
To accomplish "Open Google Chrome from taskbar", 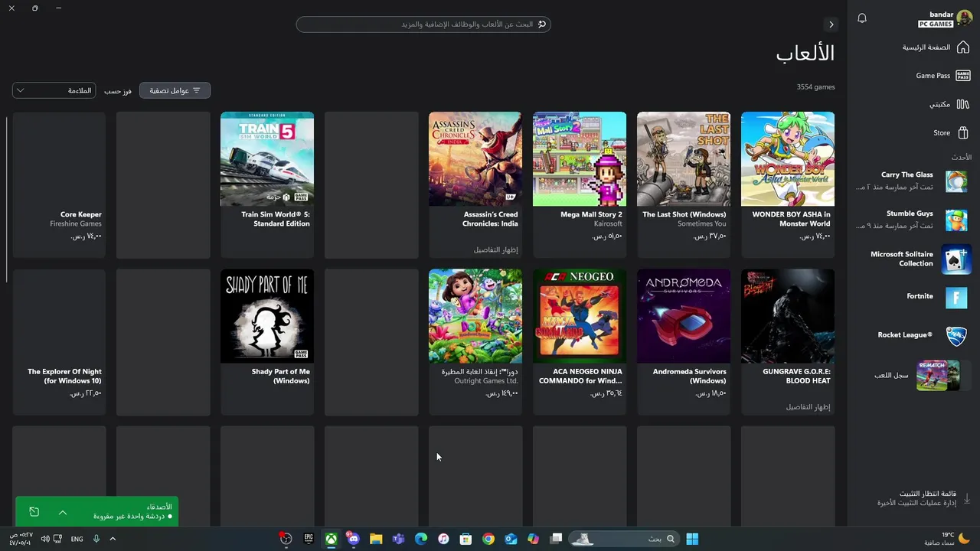I will (488, 539).
